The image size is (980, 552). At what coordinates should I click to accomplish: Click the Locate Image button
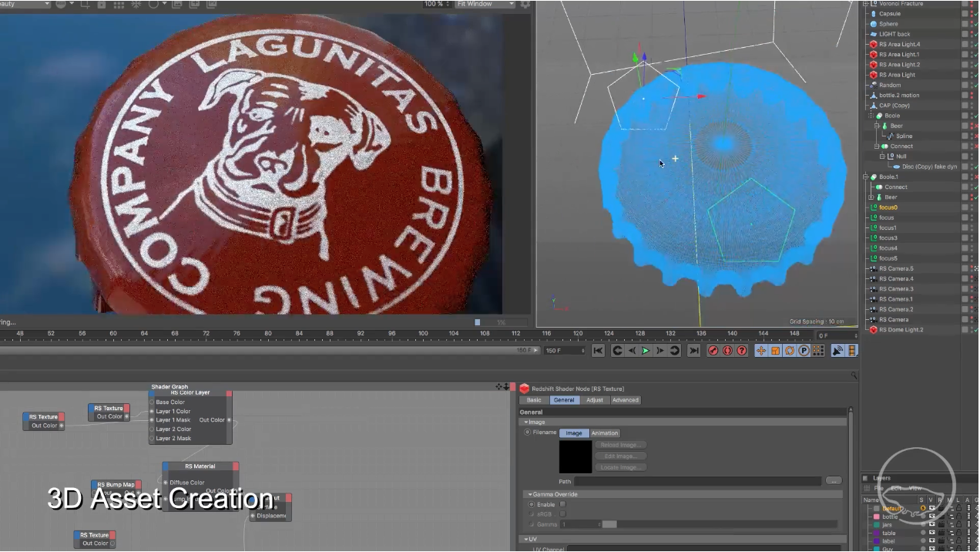coord(620,467)
